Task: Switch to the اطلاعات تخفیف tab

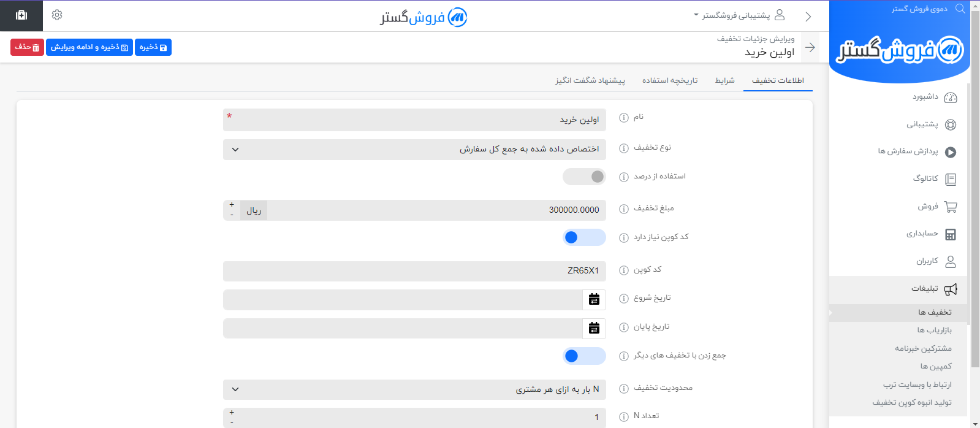Action: (778, 80)
